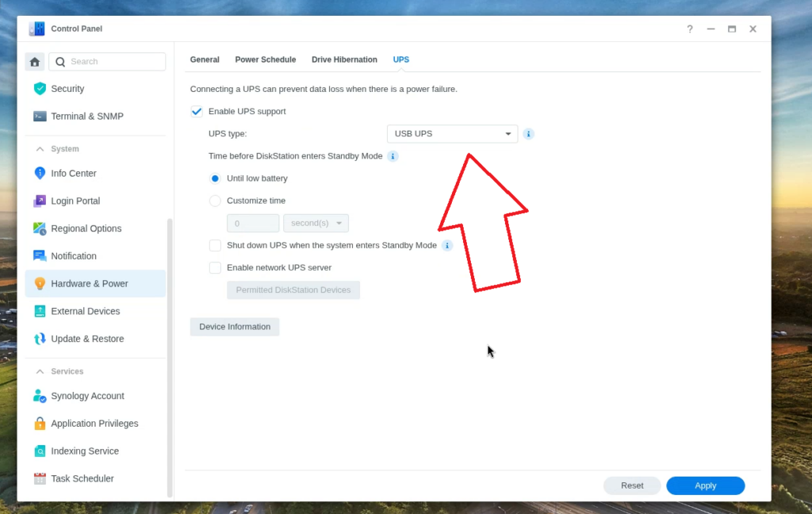Open the help question mark icon
The height and width of the screenshot is (514, 812).
(690, 29)
